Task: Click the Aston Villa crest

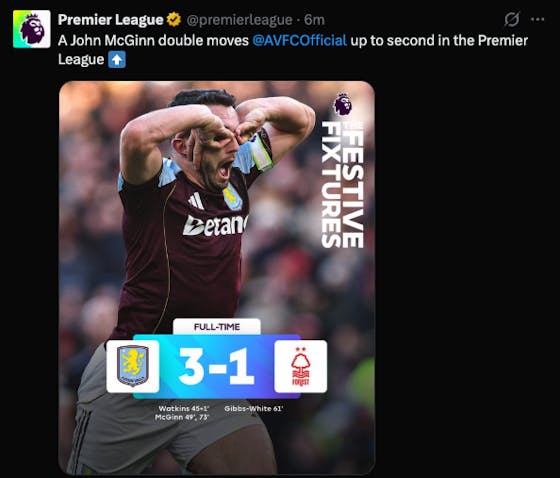Action: click(133, 366)
